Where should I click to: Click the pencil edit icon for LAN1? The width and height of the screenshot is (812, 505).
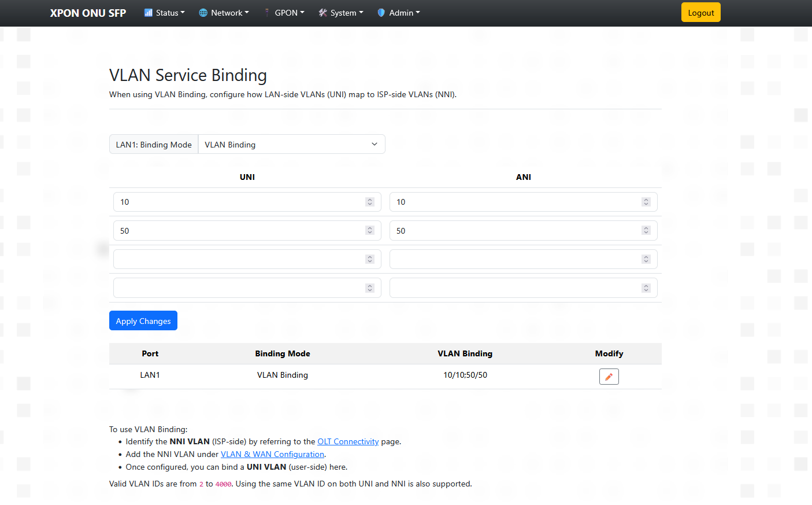[x=609, y=377]
